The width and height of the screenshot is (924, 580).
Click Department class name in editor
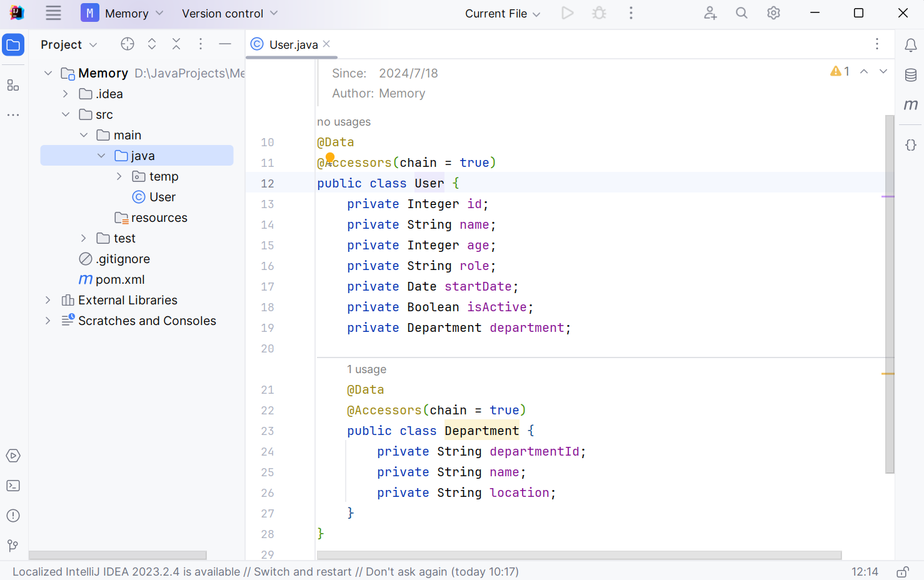click(482, 431)
